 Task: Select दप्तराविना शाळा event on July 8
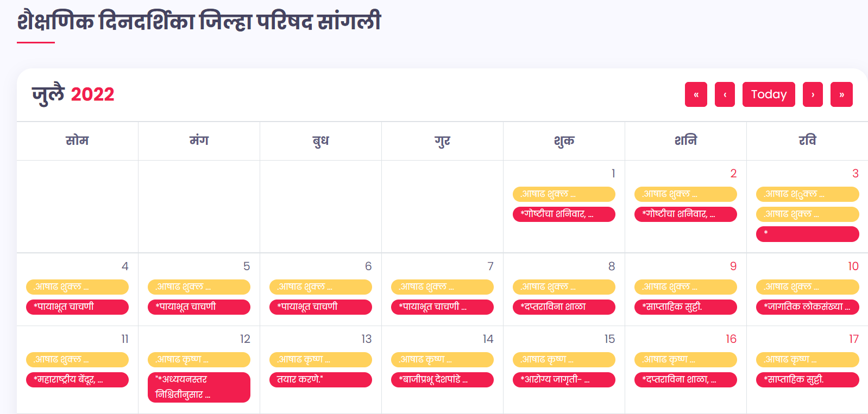[x=564, y=307]
